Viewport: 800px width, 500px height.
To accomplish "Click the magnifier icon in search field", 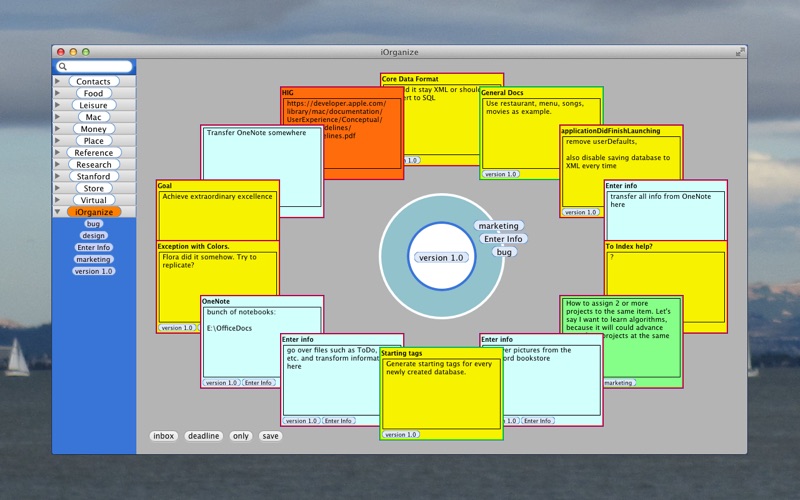I will (62, 66).
